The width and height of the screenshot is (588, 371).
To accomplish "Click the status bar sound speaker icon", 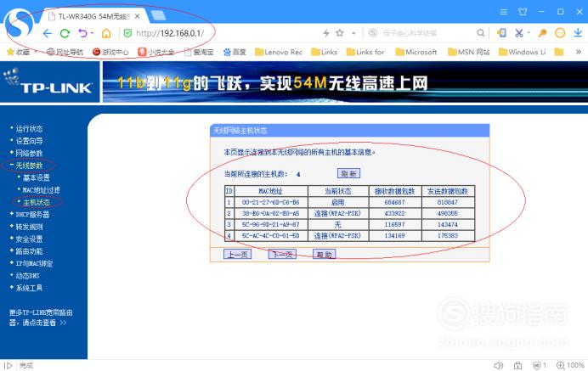I will (x=499, y=365).
